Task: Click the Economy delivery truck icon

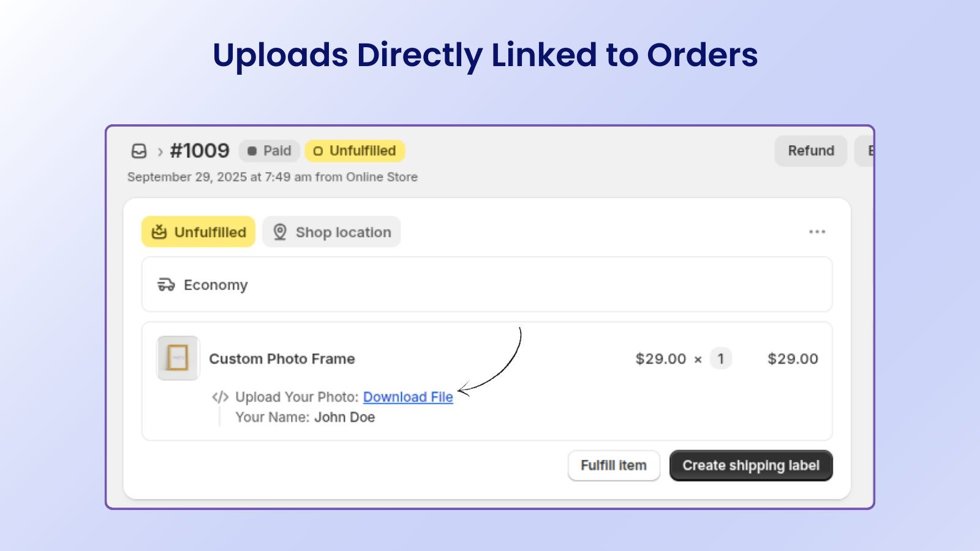Action: pyautogui.click(x=166, y=284)
